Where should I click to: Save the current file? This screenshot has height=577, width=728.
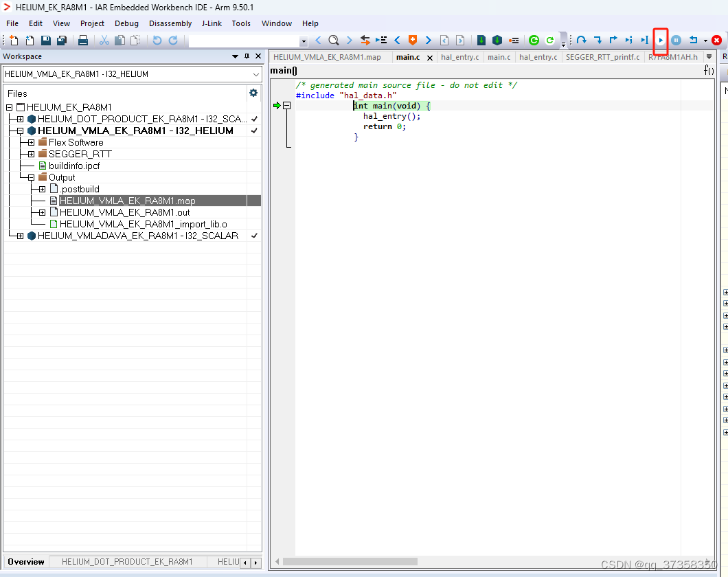point(45,41)
